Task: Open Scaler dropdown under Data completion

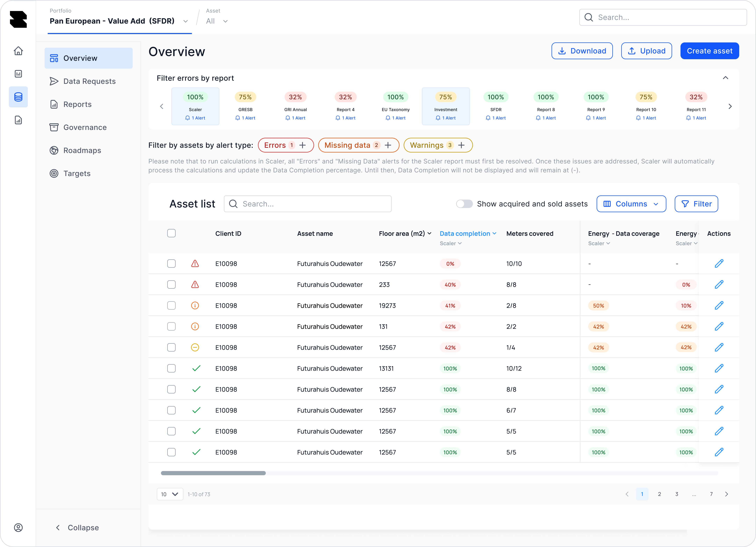Action: point(451,243)
